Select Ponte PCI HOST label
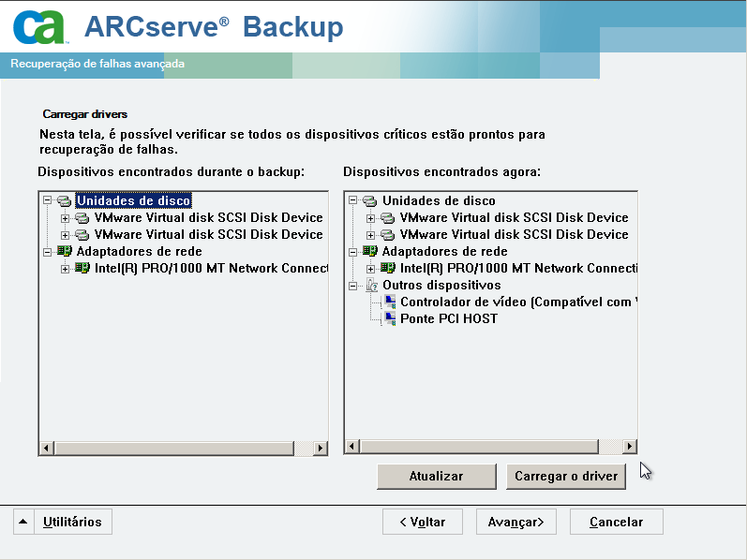This screenshot has height=560, width=747. pos(449,318)
